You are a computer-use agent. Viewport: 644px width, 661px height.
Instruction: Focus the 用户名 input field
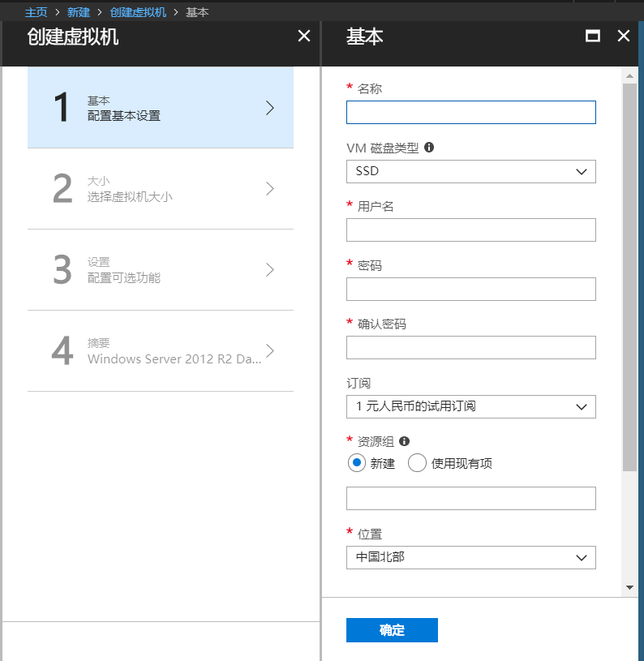click(x=470, y=230)
